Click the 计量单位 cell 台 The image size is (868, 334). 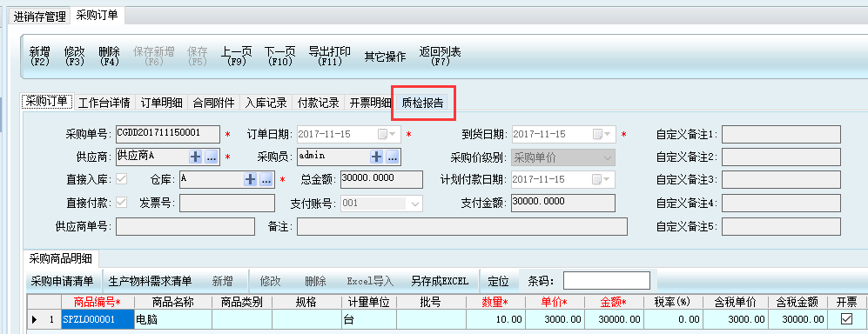(369, 319)
